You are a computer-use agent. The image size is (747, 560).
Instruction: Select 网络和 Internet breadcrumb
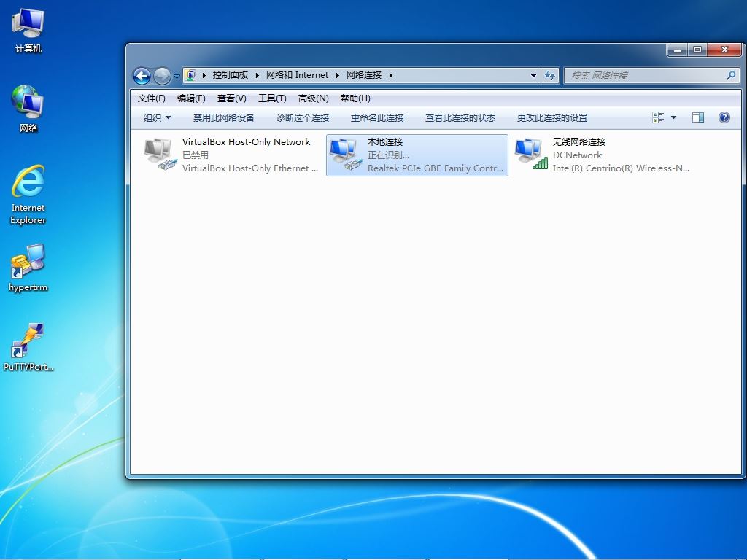pyautogui.click(x=298, y=75)
